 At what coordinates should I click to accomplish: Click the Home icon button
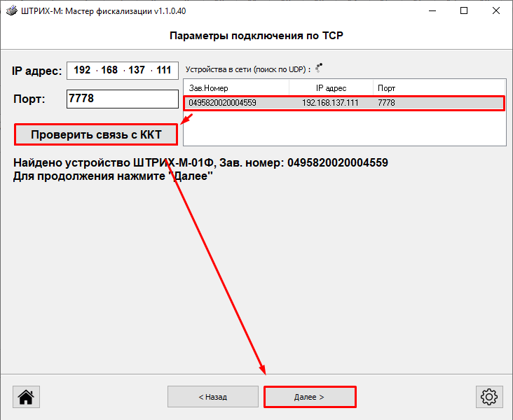click(26, 397)
